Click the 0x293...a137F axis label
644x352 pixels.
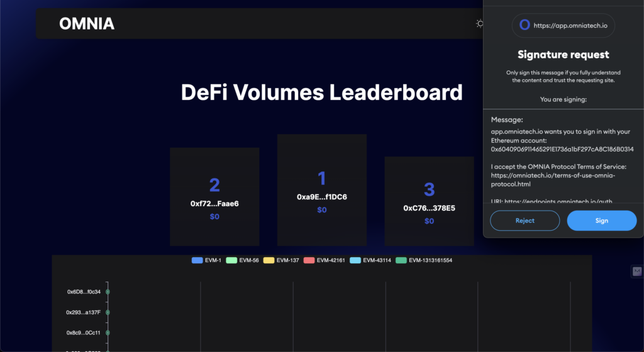(84, 312)
